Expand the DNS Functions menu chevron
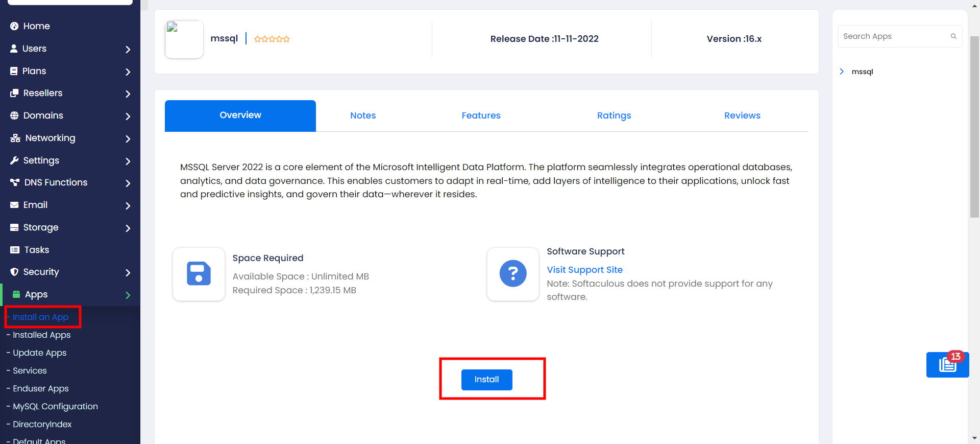980x444 pixels. [128, 183]
